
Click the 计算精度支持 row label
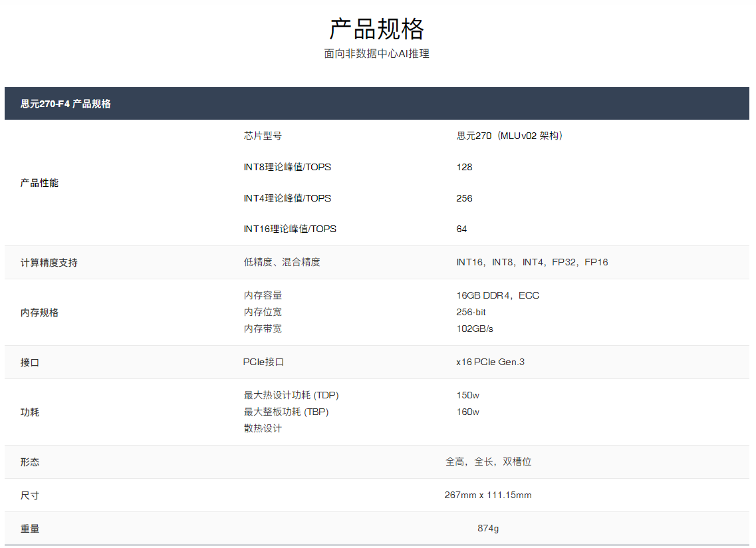click(x=49, y=263)
